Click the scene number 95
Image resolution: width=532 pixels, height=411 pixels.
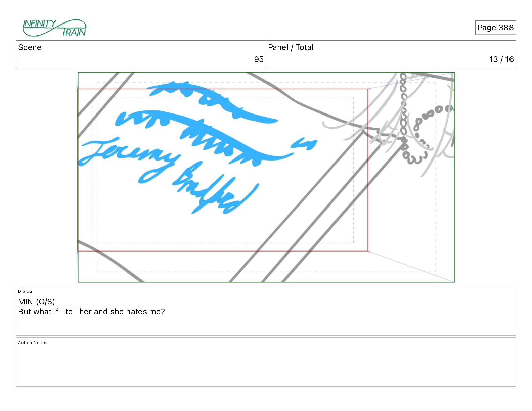(259, 59)
